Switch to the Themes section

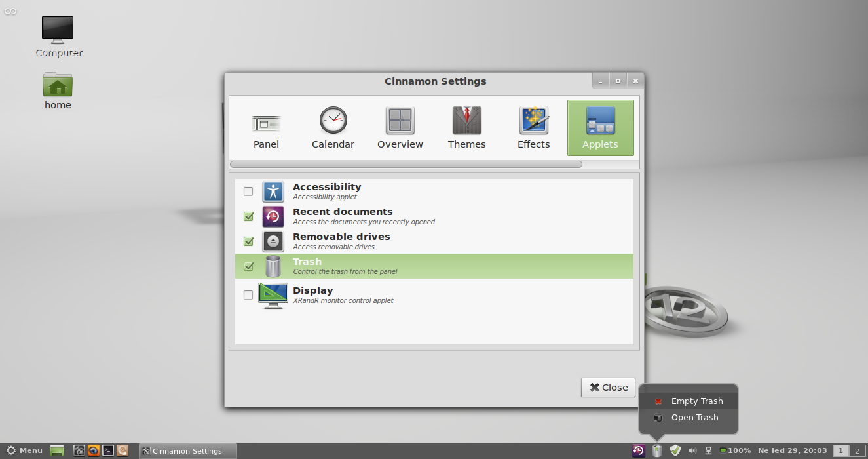click(x=466, y=128)
